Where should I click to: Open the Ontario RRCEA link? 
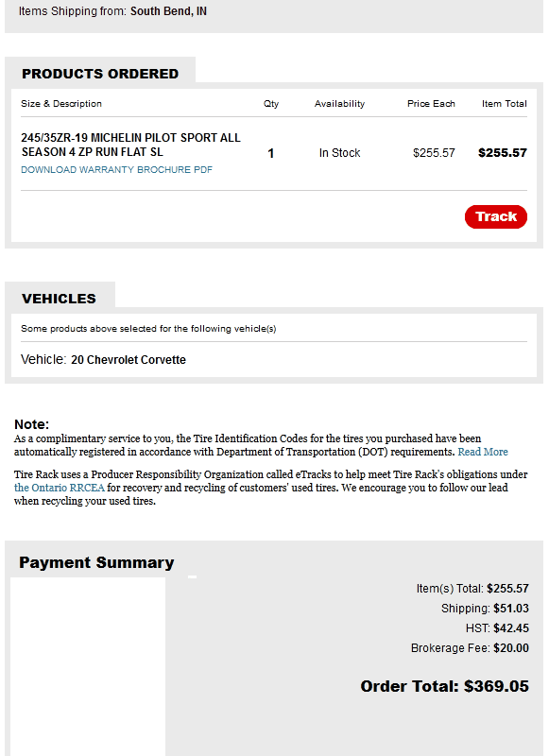(x=60, y=488)
